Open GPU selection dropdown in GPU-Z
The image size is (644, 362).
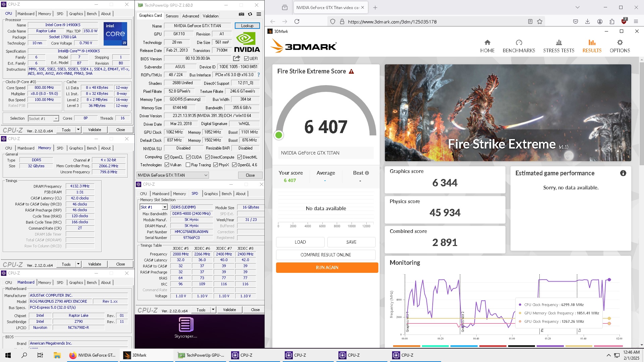point(173,175)
